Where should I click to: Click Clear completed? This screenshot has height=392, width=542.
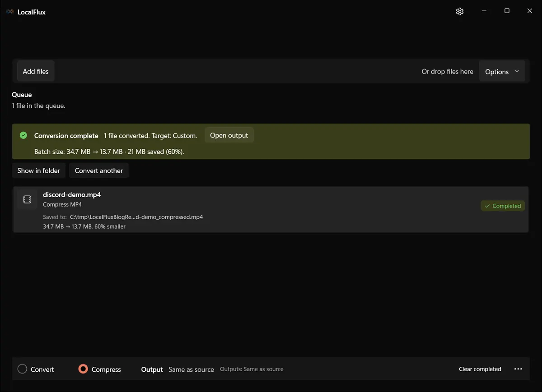(x=480, y=369)
